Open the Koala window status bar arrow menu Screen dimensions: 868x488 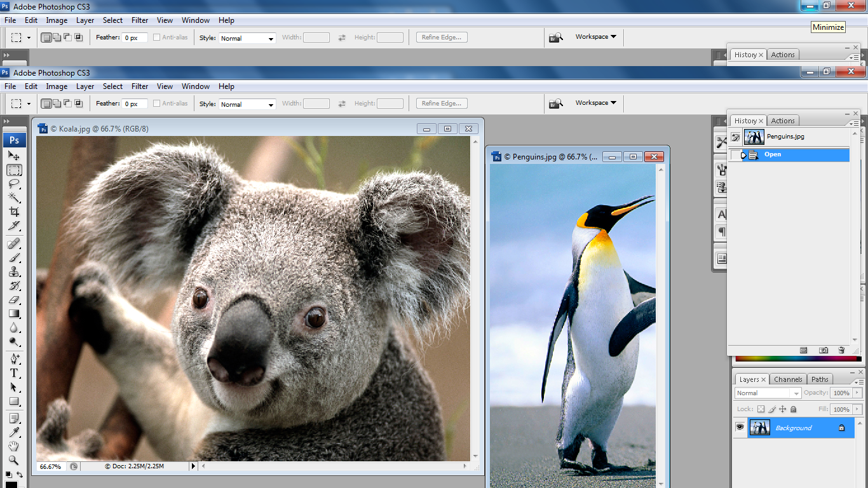193,466
